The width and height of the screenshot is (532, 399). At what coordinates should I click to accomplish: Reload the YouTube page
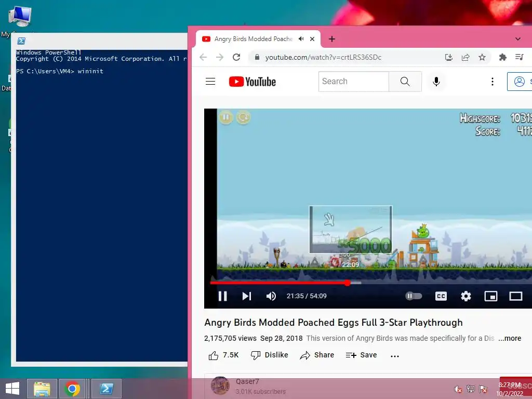pos(236,57)
